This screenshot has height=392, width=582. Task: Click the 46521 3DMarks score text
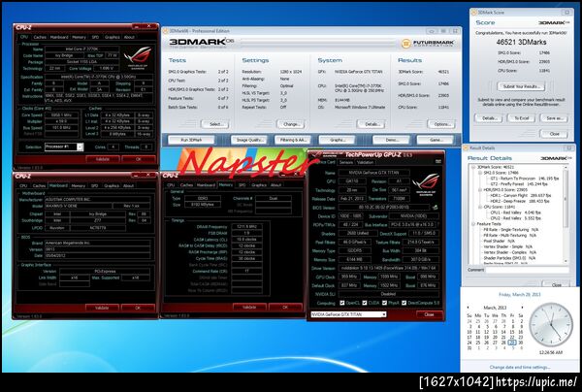click(x=521, y=43)
